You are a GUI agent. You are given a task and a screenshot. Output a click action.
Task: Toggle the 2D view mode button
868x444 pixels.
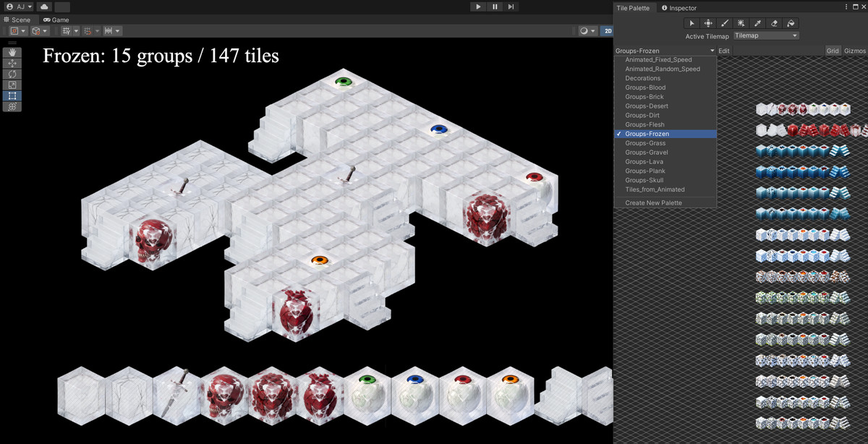click(x=608, y=30)
